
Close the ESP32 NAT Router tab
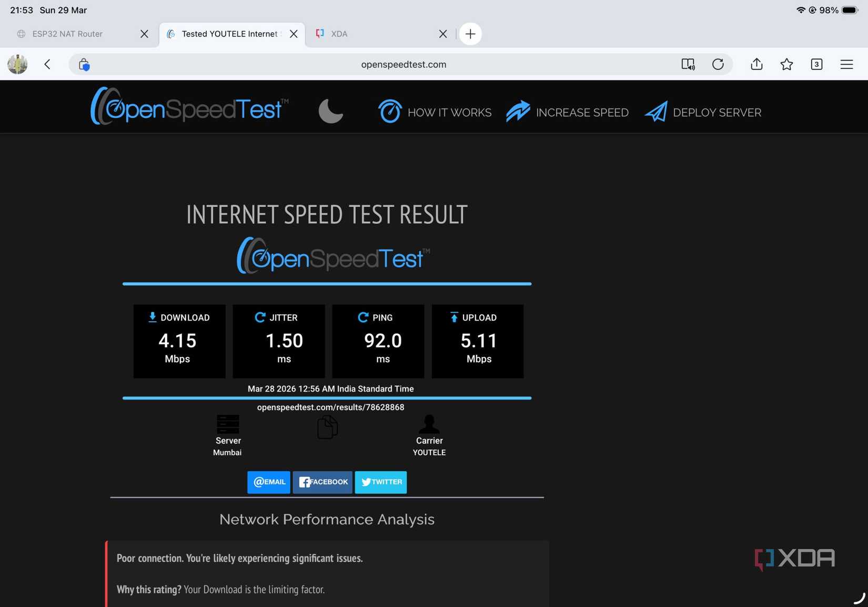pos(144,34)
